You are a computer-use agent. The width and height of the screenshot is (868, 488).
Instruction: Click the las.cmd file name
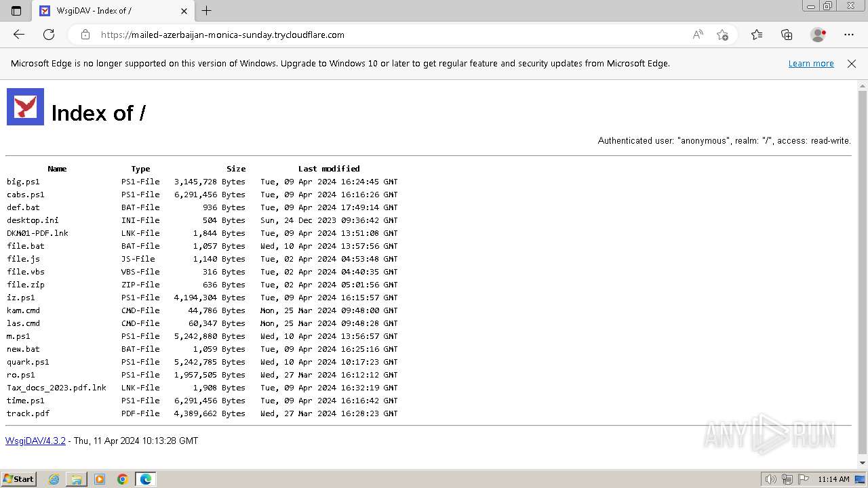pos(23,323)
